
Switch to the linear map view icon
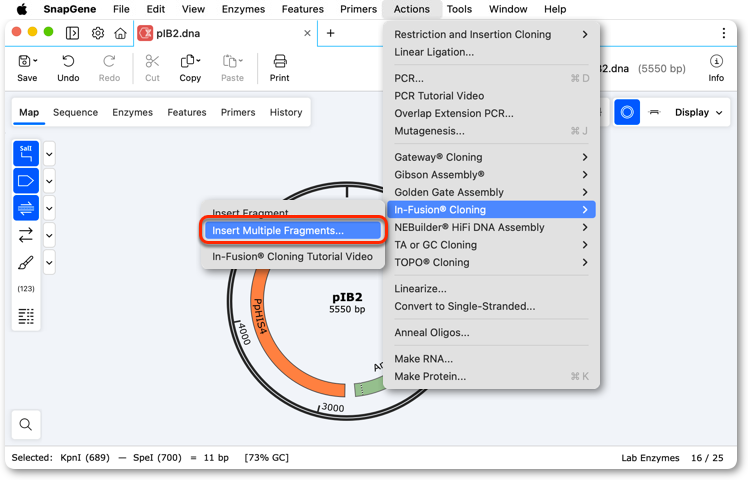tap(654, 112)
